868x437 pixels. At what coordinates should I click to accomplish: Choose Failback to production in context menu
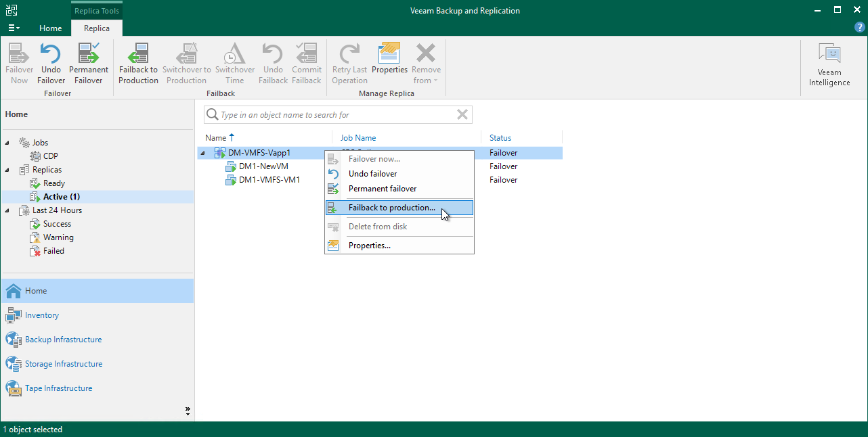[x=399, y=208]
